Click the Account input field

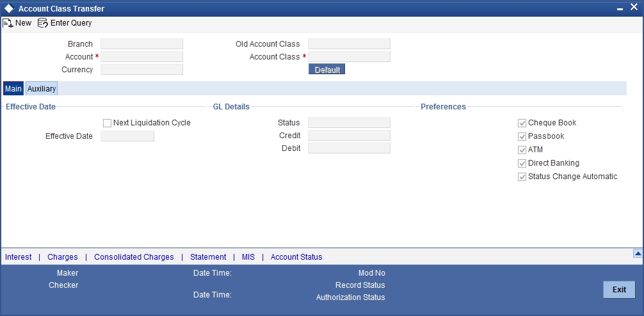(x=141, y=57)
